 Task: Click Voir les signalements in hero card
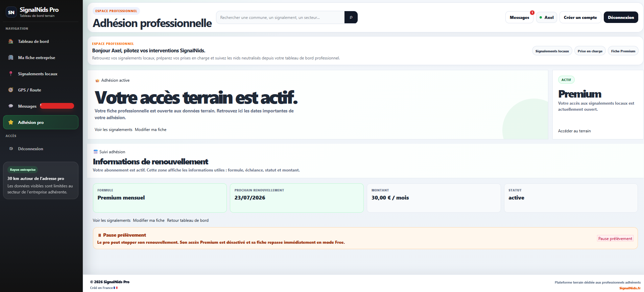pos(114,130)
